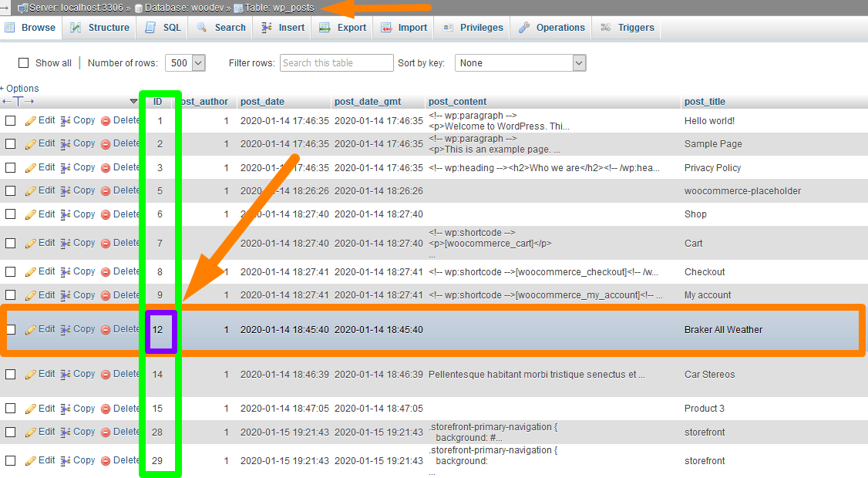Click the Copy icon in Sample Page row

pos(66,144)
